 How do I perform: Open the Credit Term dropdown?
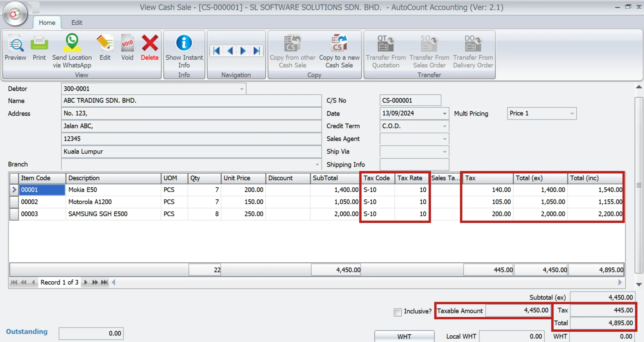(x=445, y=126)
